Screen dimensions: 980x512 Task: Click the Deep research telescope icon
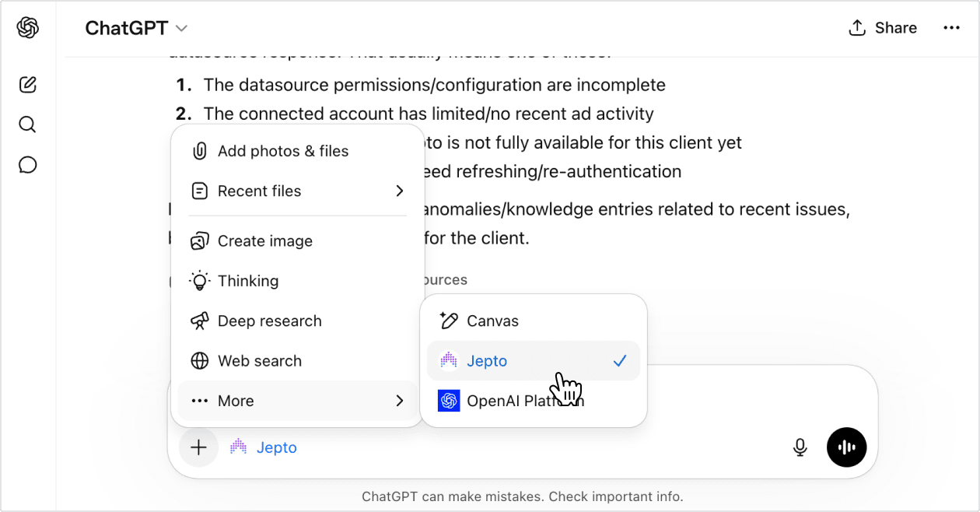pyautogui.click(x=200, y=321)
